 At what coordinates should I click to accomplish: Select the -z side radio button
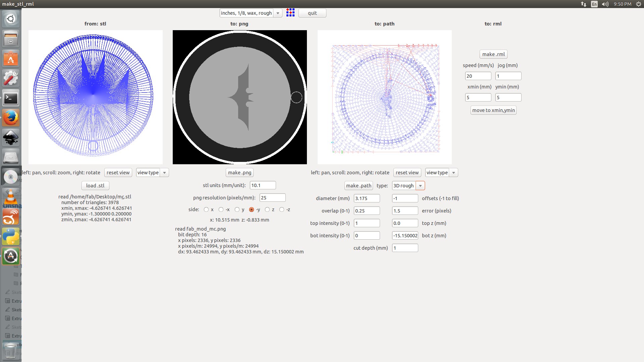pyautogui.click(x=282, y=209)
